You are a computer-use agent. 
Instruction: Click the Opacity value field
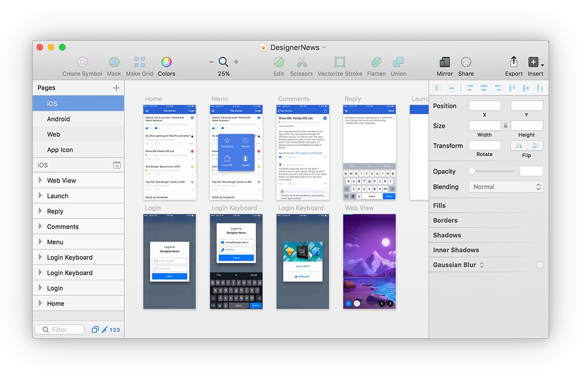(531, 171)
